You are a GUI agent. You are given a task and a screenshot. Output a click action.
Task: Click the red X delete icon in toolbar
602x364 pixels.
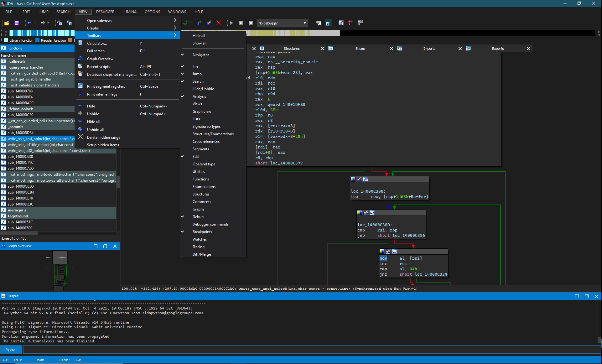[x=219, y=23]
